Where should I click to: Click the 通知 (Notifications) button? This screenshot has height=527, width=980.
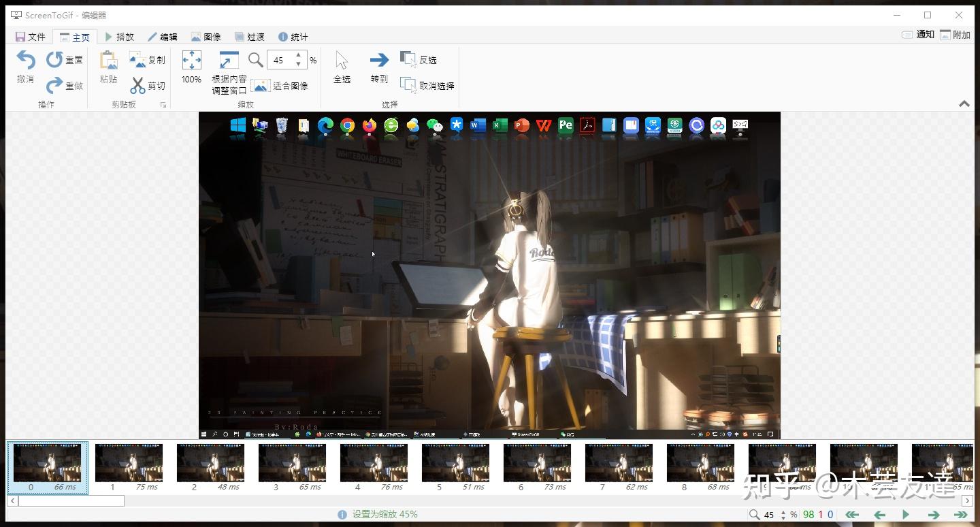[x=918, y=35]
